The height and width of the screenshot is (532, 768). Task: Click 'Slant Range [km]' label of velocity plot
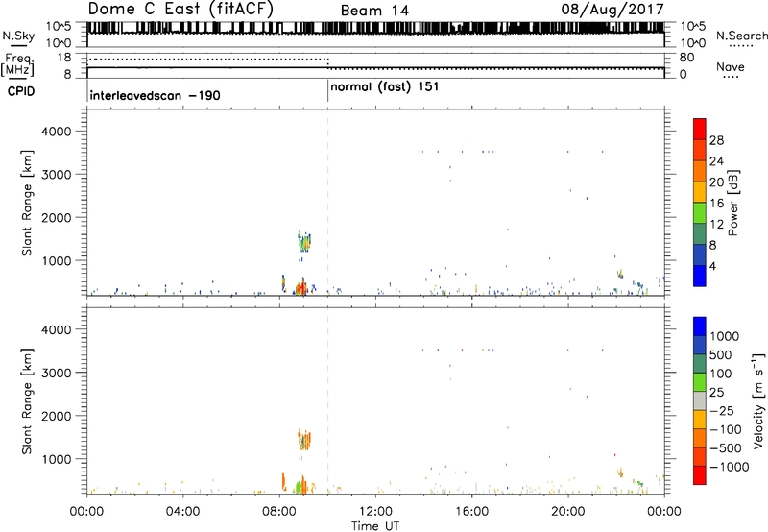(x=27, y=400)
